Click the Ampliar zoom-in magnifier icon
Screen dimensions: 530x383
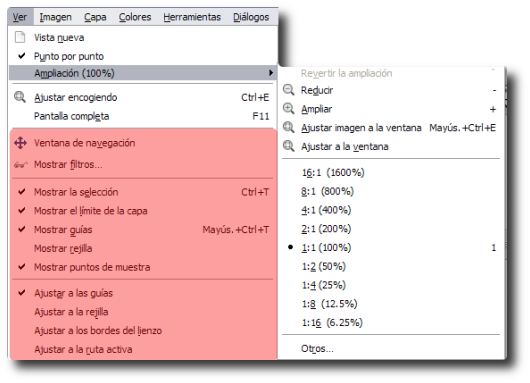coord(289,109)
